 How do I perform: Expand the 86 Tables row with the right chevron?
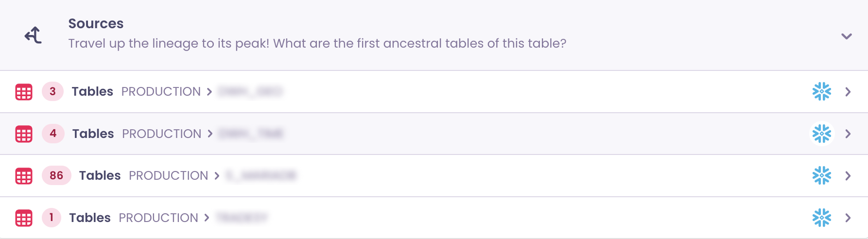pyautogui.click(x=848, y=176)
